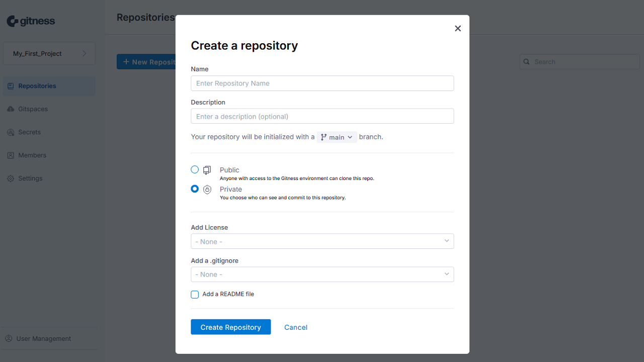Click the Gitspaces cloud icon
The image size is (644, 362).
click(11, 109)
